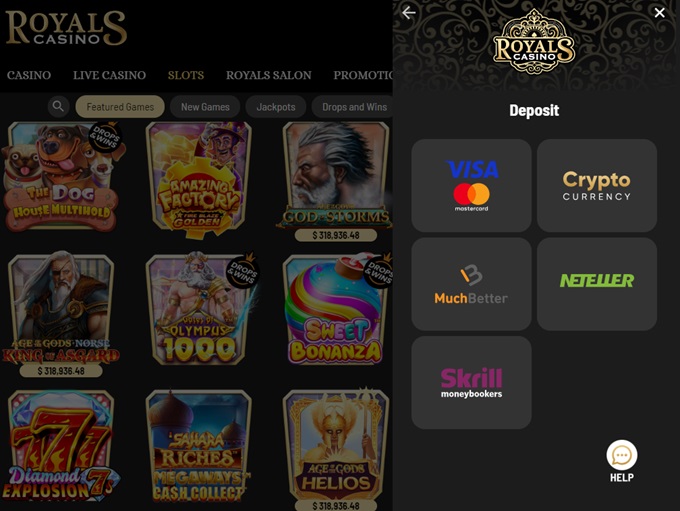Launch the Dog House Multihold game
Image resolution: width=680 pixels, height=511 pixels.
[62, 176]
